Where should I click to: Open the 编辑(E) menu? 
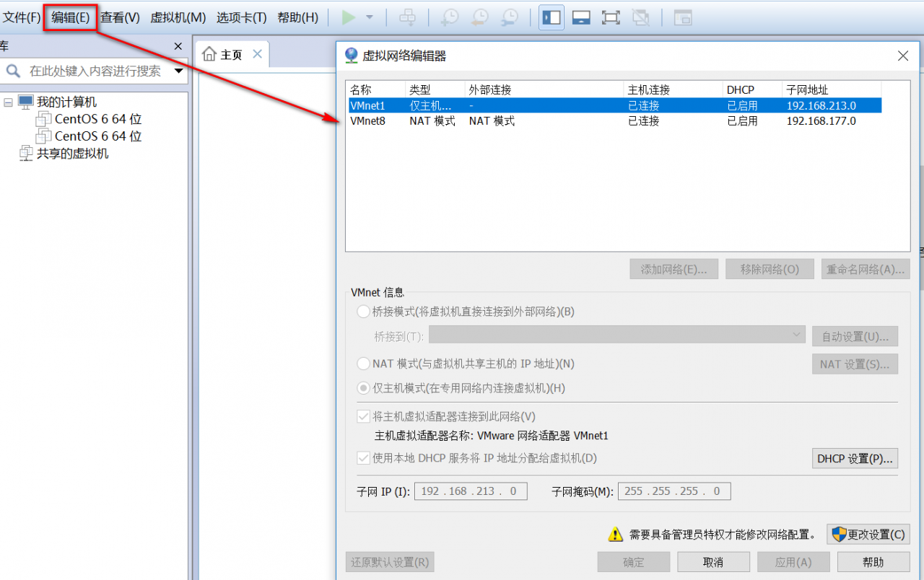click(71, 17)
